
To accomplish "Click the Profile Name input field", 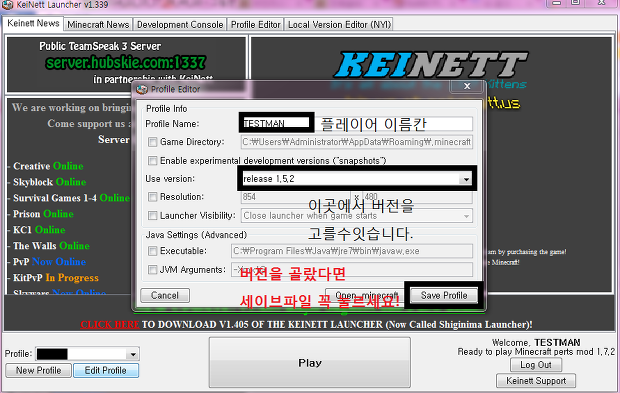I will 356,124.
